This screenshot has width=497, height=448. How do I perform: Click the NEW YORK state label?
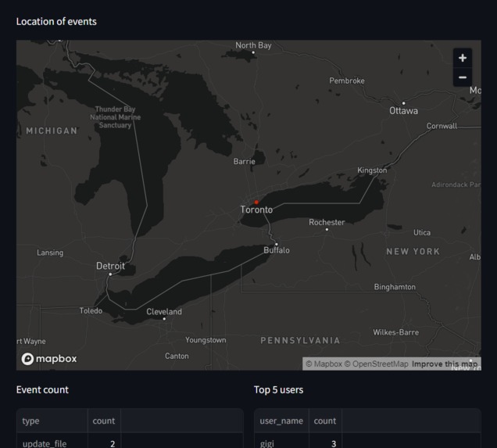413,252
